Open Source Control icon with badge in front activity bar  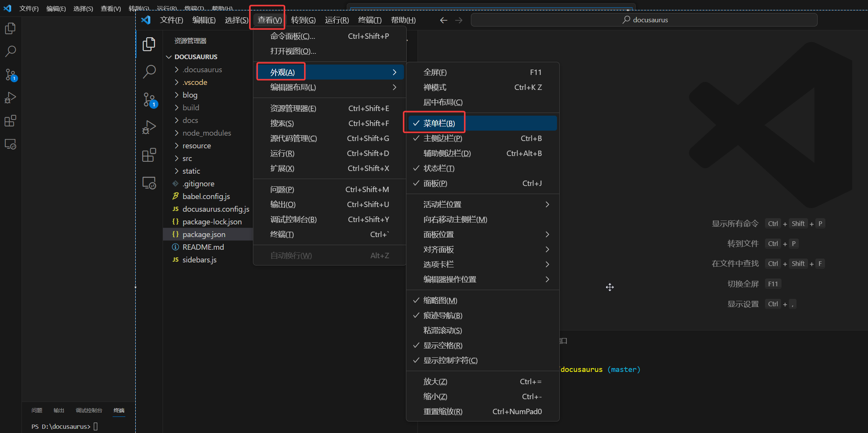tap(150, 100)
